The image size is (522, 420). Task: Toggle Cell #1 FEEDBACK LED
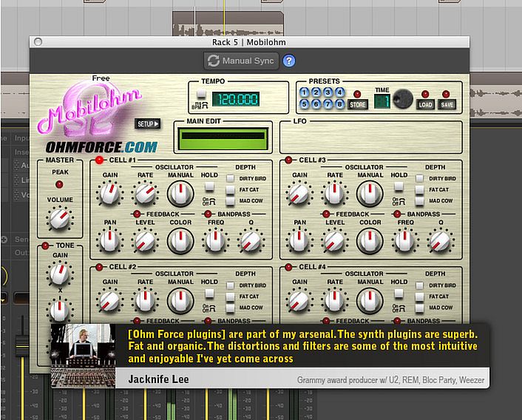pyautogui.click(x=137, y=214)
